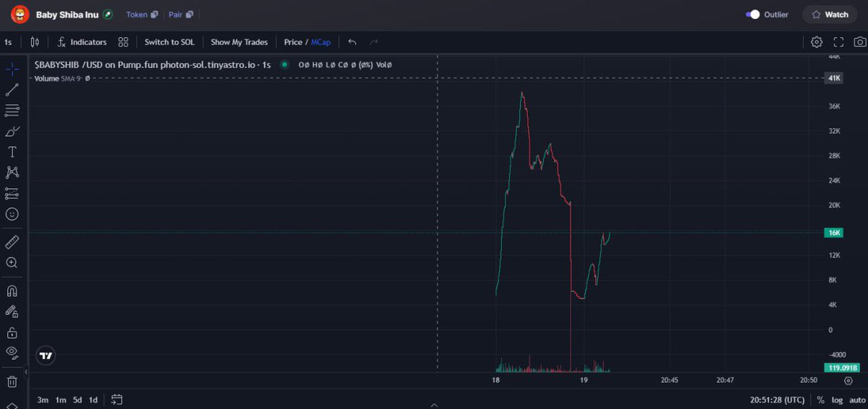868x409 pixels.
Task: Click the Watch button
Action: tap(830, 14)
